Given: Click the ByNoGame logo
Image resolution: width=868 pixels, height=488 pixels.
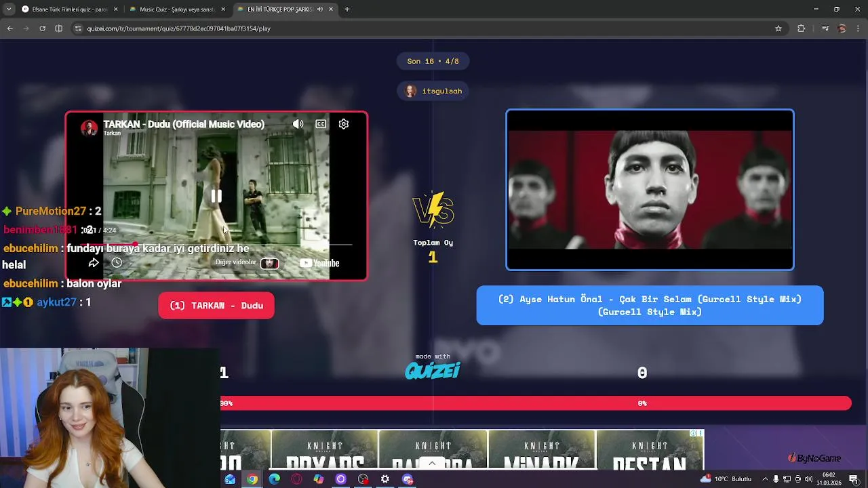Looking at the screenshot, I should click(x=814, y=458).
